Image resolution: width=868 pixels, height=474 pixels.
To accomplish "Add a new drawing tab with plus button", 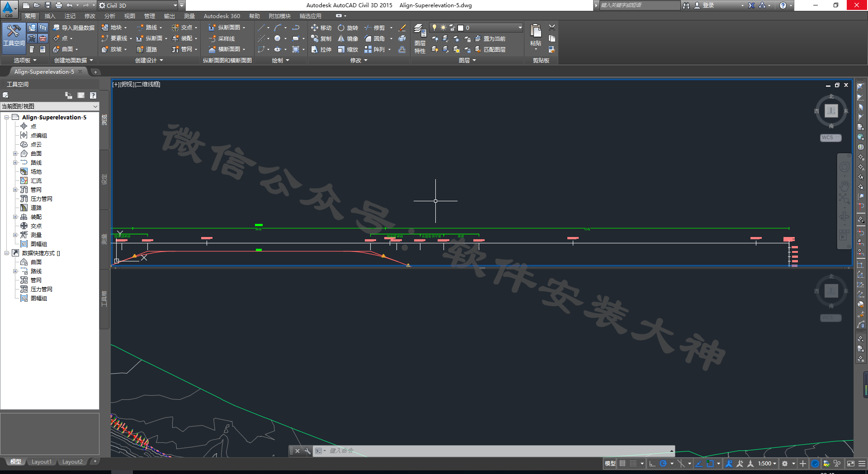I will click(95, 72).
